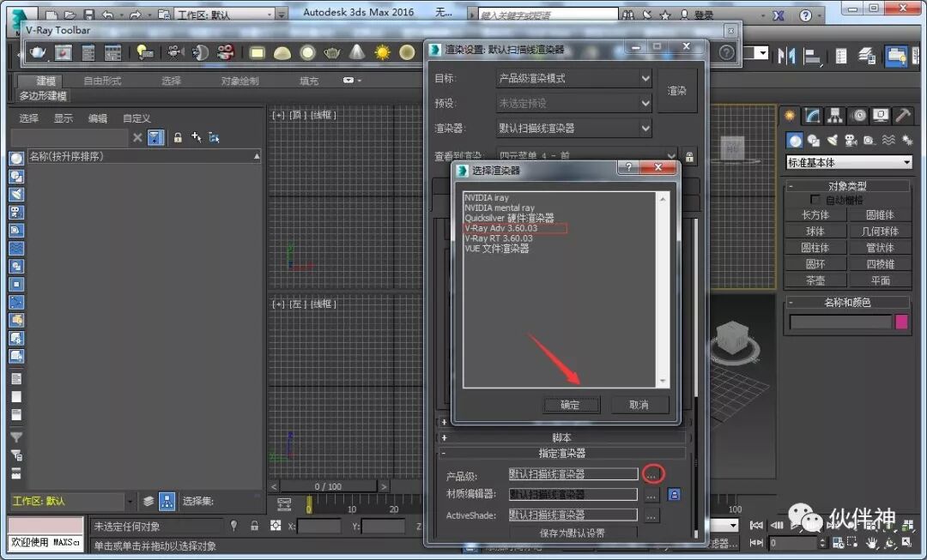
Task: Toggle the 自动栅格 checkbox
Action: click(815, 200)
